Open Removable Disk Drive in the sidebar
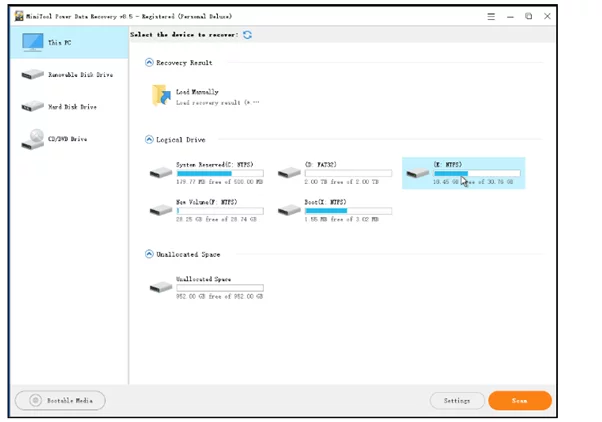Screen dimensions: 602x422 [x=68, y=75]
